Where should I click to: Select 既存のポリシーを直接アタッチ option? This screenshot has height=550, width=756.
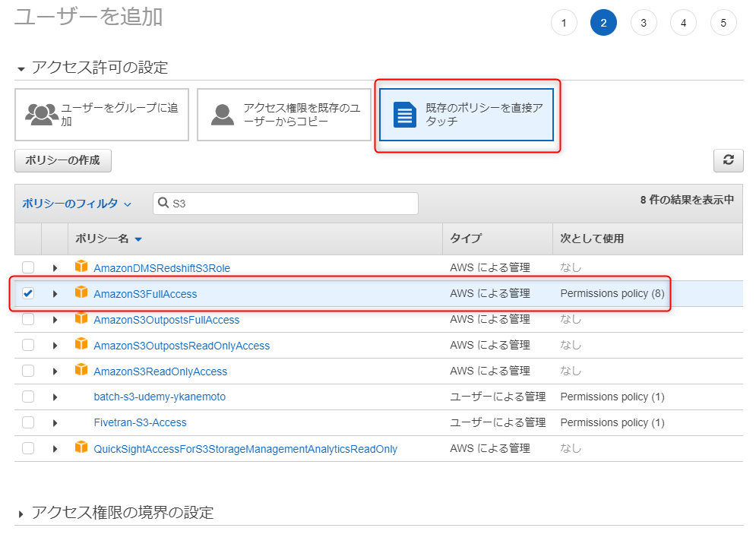tap(467, 115)
